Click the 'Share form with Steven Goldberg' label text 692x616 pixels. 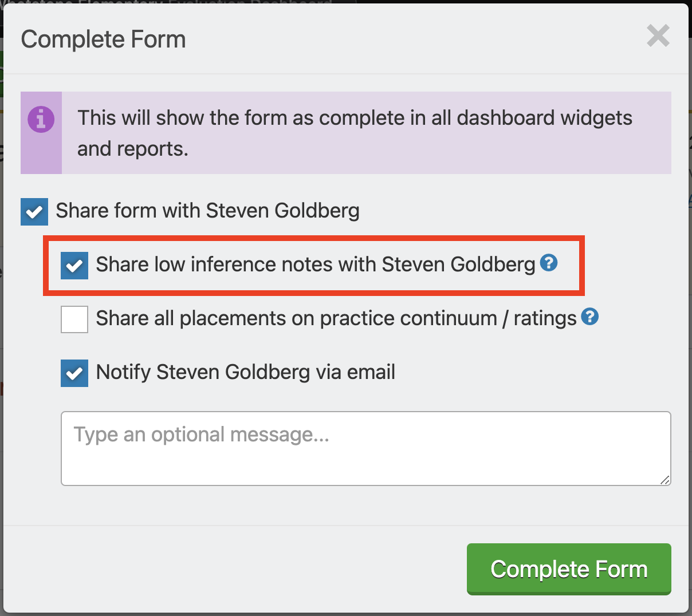[207, 211]
